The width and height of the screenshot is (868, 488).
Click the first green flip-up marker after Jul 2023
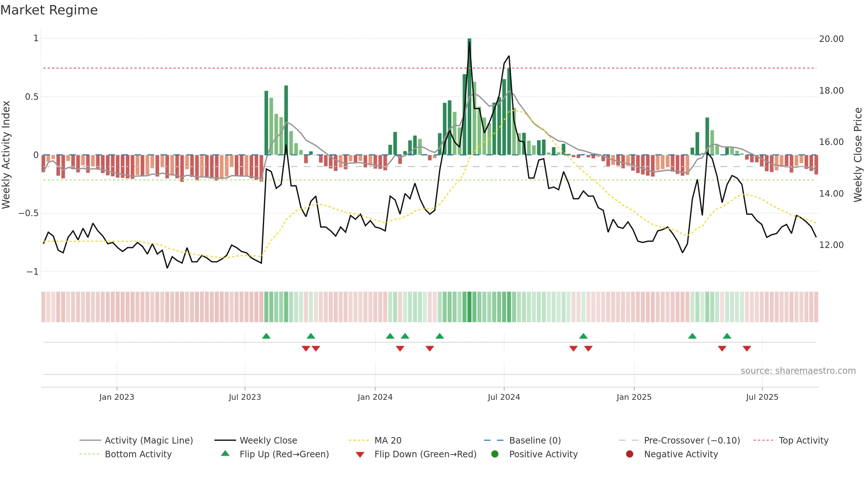(266, 336)
